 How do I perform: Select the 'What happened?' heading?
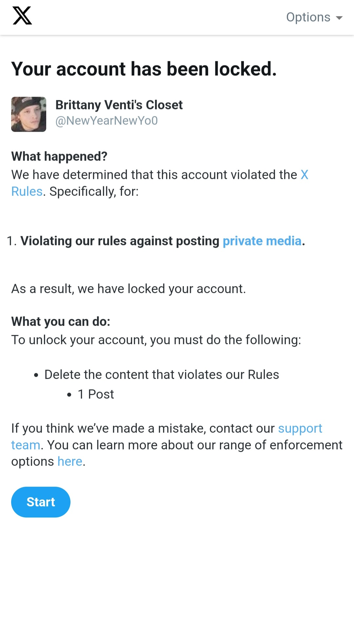(x=59, y=156)
